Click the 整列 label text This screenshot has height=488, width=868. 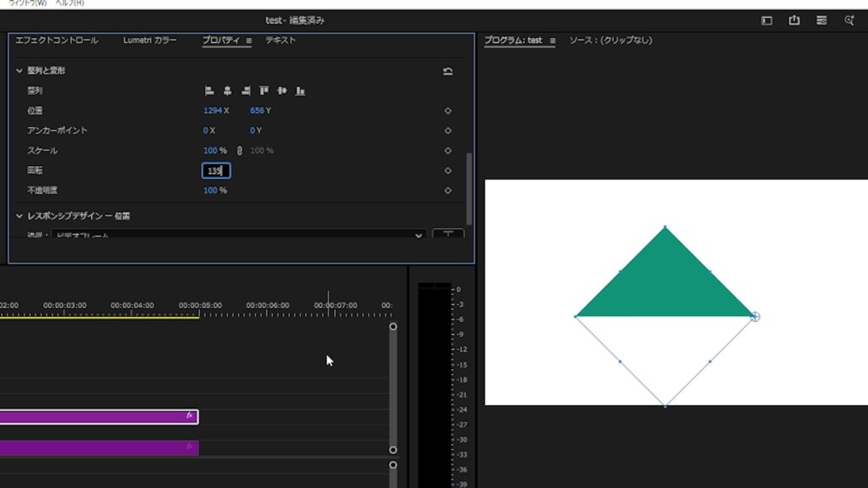pos(35,91)
